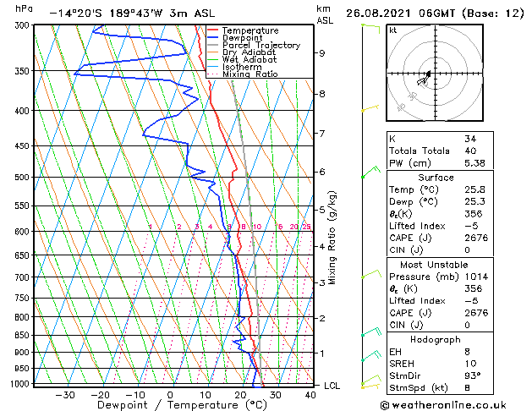
Task: Click the 500 hPa pressure label
Action: pyautogui.click(x=22, y=177)
